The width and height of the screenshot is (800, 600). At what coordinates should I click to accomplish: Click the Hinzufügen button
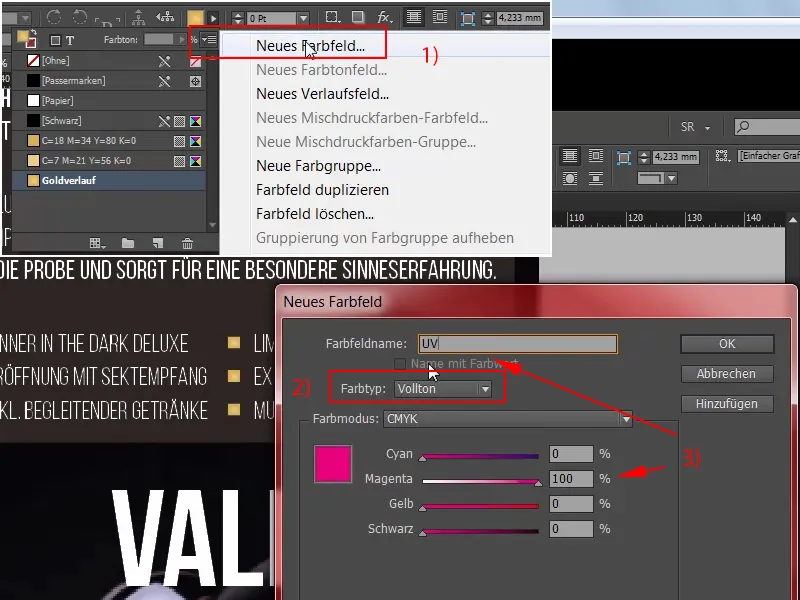727,404
